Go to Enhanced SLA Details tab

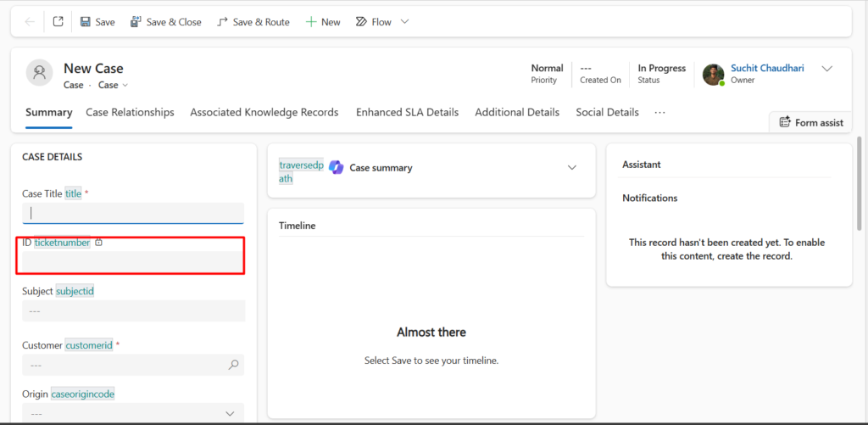[x=407, y=112]
